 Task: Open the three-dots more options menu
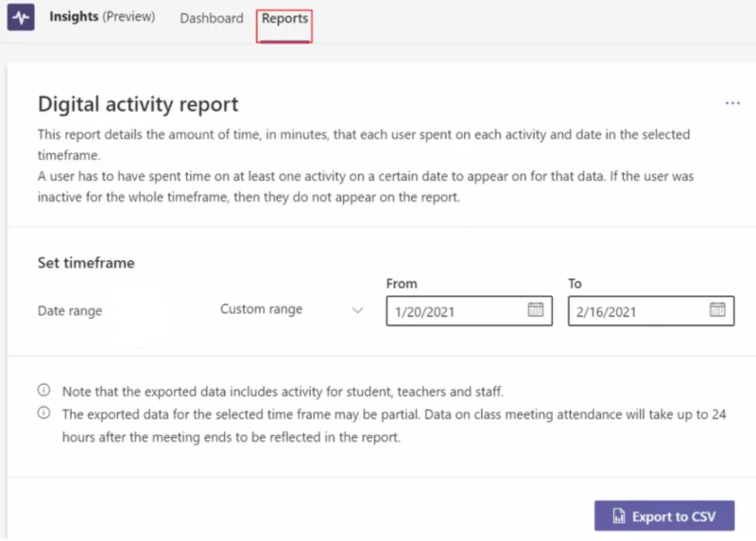point(731,103)
